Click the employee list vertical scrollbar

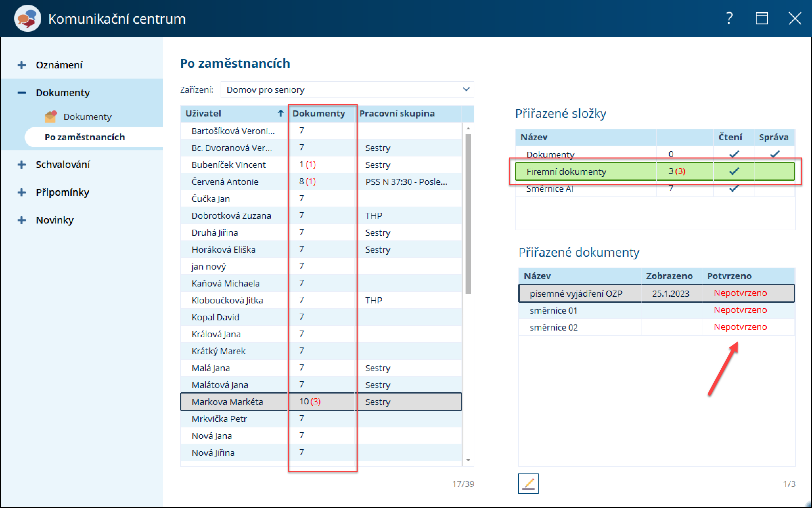click(468, 213)
